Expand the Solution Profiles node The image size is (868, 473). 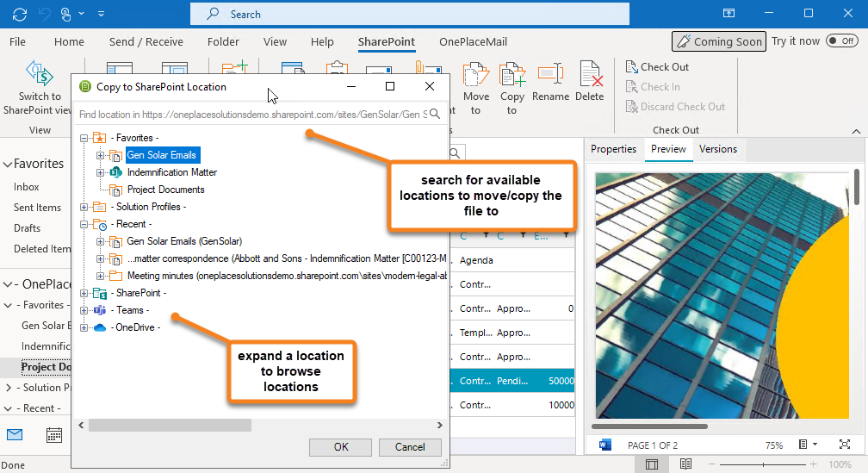pyautogui.click(x=84, y=207)
